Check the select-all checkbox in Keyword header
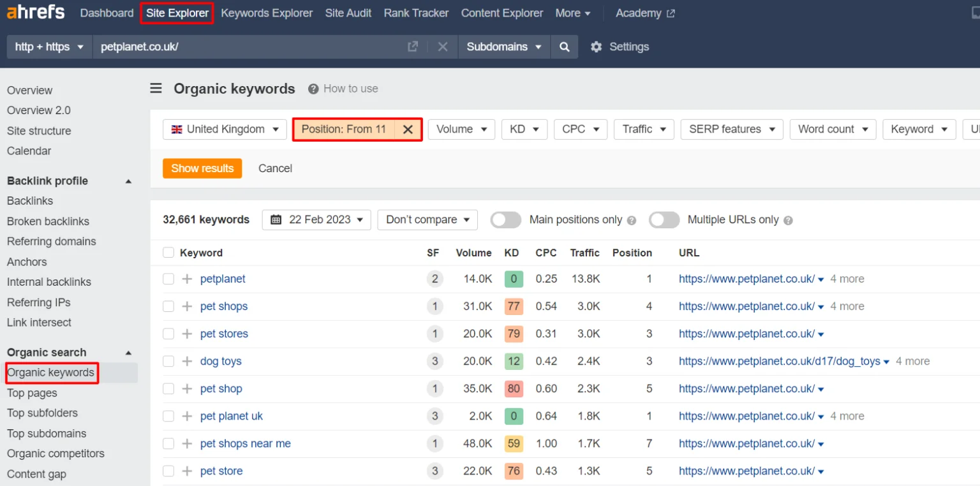The width and height of the screenshot is (980, 486). (x=168, y=253)
